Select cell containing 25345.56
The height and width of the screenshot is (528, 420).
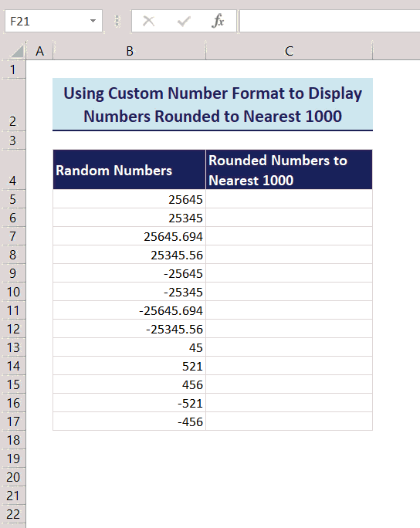130,255
